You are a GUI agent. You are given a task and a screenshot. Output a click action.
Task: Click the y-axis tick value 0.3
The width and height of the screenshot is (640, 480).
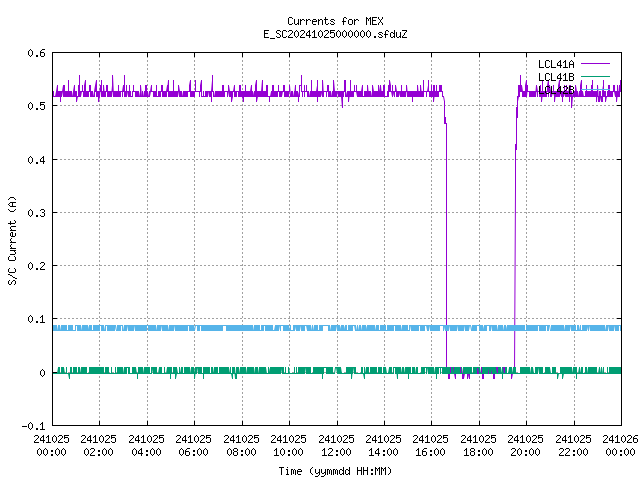pos(36,213)
